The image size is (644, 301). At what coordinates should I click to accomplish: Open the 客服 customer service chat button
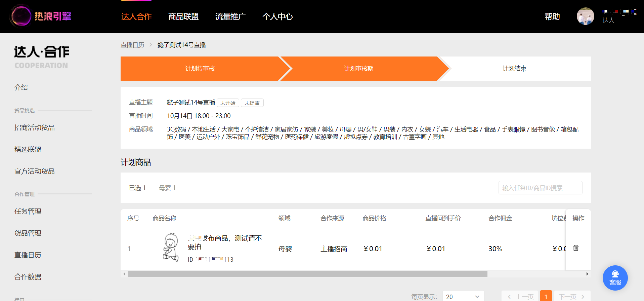click(x=615, y=278)
